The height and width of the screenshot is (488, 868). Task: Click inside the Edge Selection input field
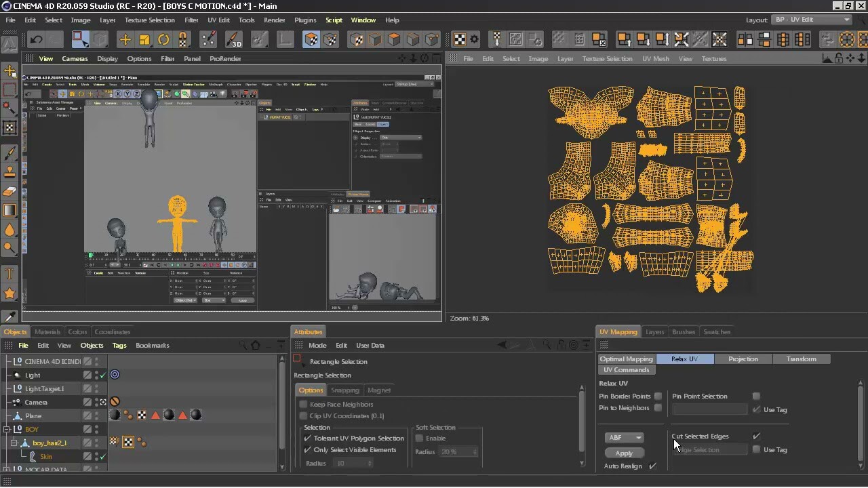pyautogui.click(x=710, y=449)
